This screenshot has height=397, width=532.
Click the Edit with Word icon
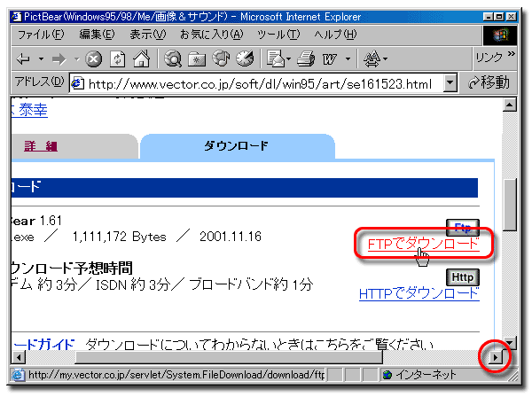point(330,59)
